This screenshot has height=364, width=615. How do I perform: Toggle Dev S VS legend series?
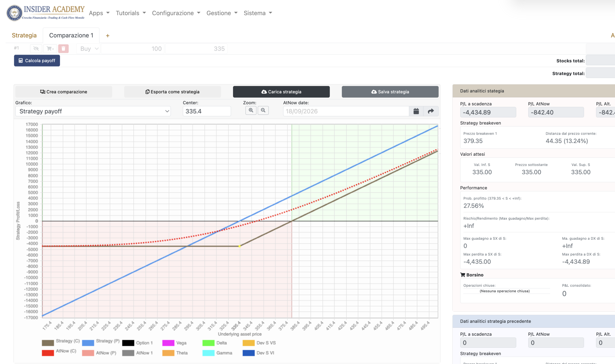tap(259, 343)
